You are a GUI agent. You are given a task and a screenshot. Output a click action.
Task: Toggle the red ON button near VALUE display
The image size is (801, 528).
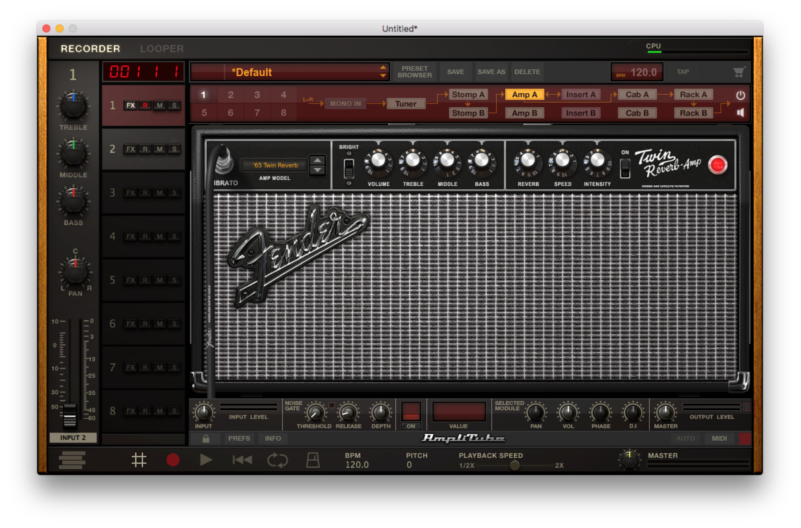[411, 412]
